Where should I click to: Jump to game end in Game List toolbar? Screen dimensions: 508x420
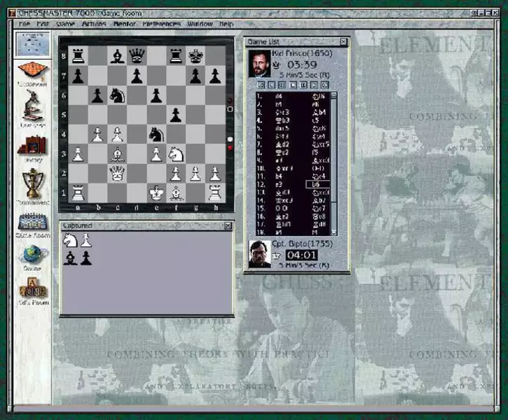pyautogui.click(x=324, y=85)
